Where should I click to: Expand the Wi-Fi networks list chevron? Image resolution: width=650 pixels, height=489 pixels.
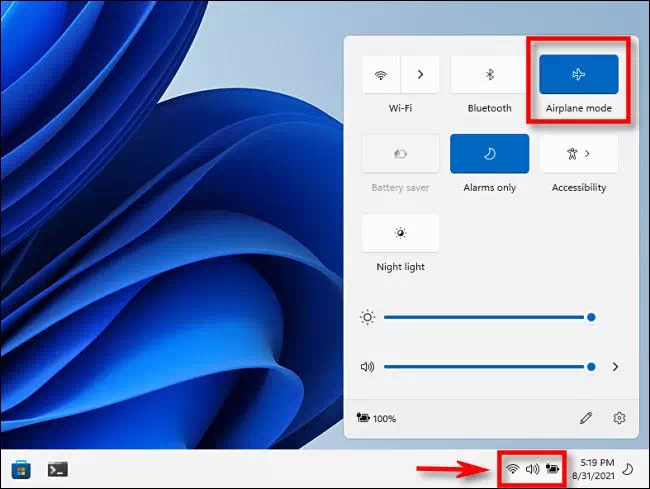click(420, 75)
